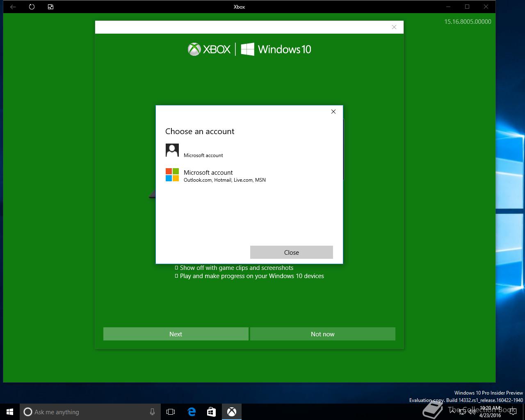525x420 pixels.
Task: Open the Windows Start menu
Action: click(x=10, y=412)
